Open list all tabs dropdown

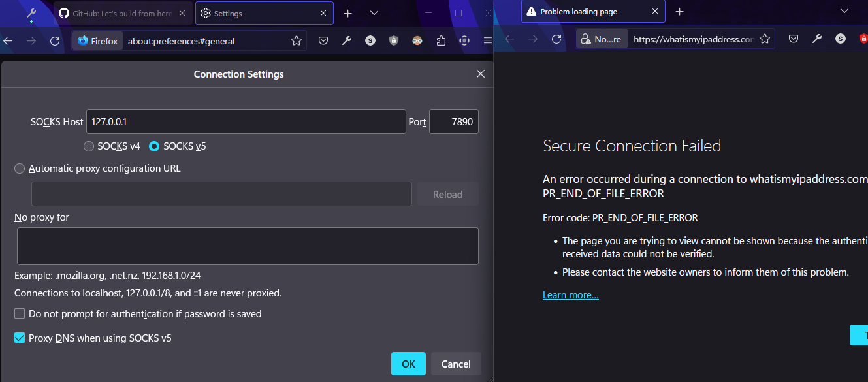pos(374,12)
